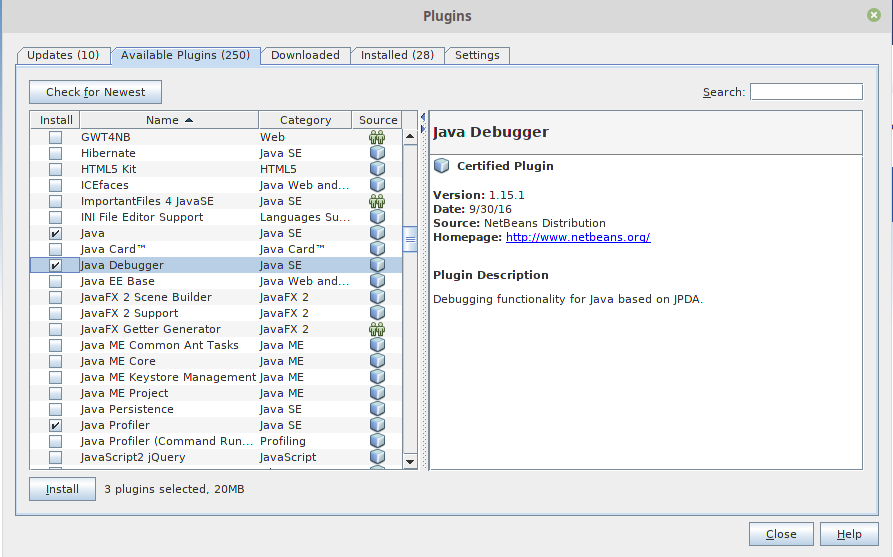Sort the list by the Name column header

(x=169, y=120)
